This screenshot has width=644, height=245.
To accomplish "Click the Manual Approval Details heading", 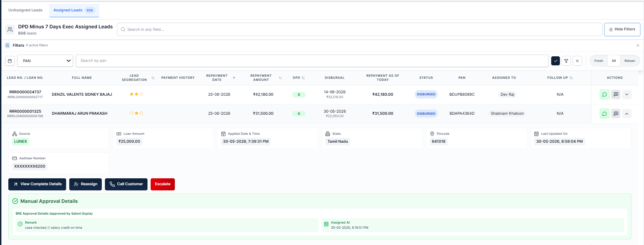I will [49, 201].
